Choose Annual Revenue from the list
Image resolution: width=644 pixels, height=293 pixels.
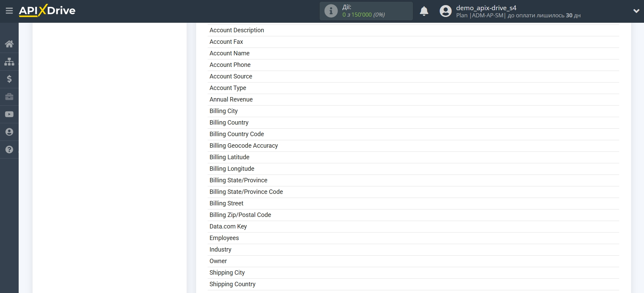click(x=413, y=99)
